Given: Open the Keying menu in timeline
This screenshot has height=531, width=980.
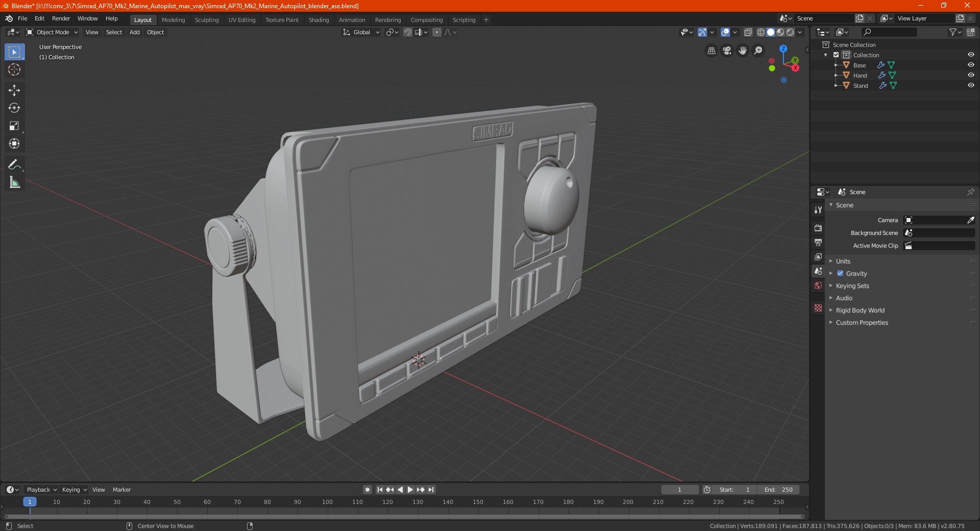Looking at the screenshot, I should click(74, 490).
